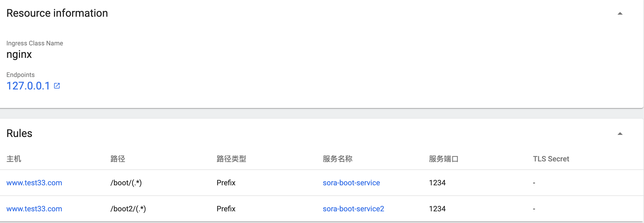644x223 pixels.
Task: Click the /boot/(.*) path cell
Action: pyautogui.click(x=126, y=183)
